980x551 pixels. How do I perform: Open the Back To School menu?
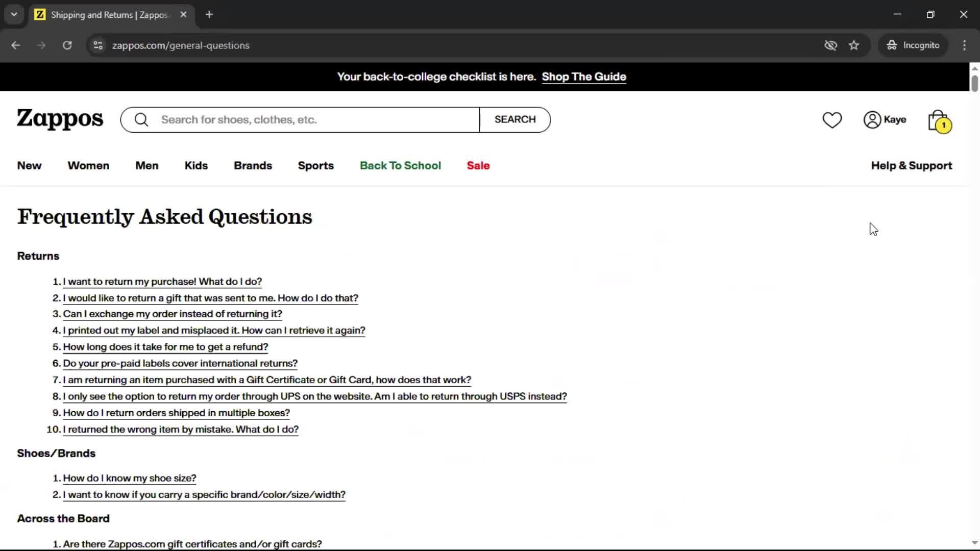(x=400, y=166)
